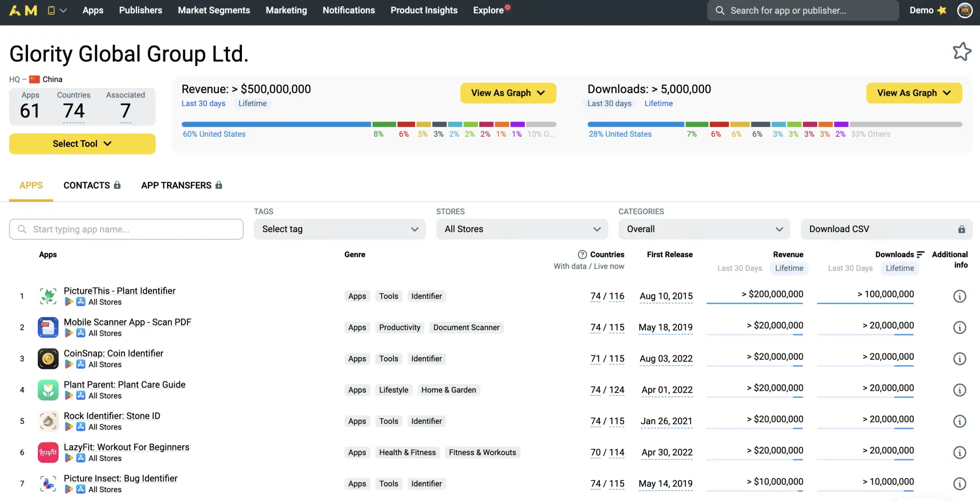This screenshot has width=980, height=502.
Task: Show additional info for Mobile Scanner row
Action: (x=960, y=328)
